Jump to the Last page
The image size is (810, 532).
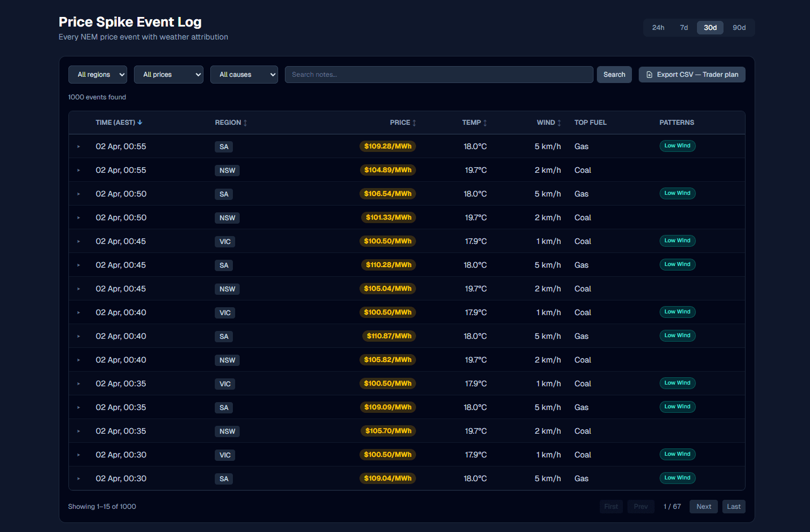pos(734,507)
